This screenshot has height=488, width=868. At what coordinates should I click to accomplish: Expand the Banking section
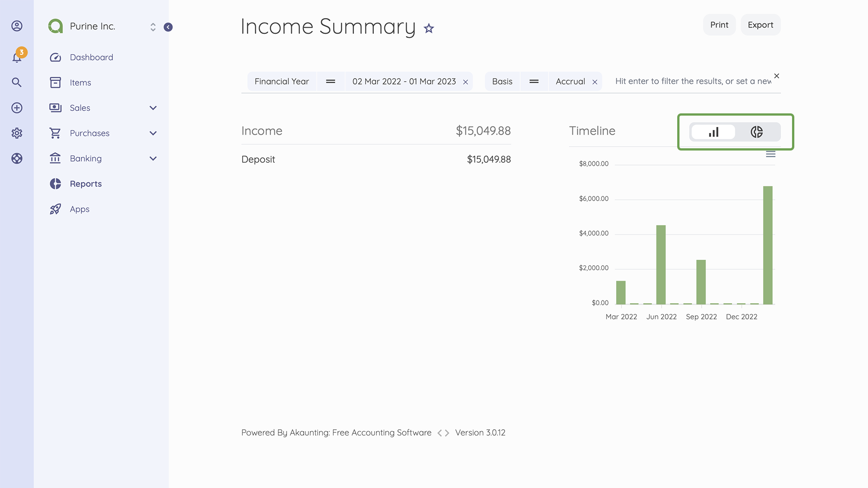tap(153, 158)
